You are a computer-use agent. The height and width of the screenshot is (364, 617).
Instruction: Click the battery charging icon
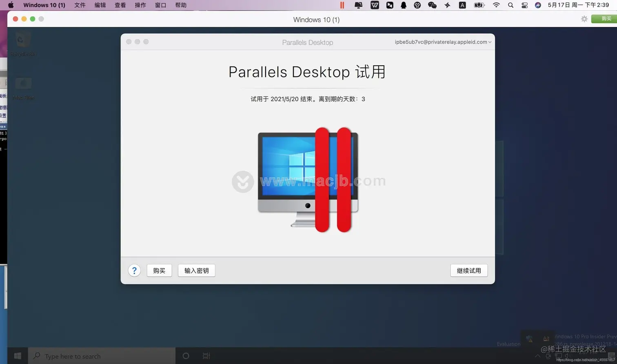click(479, 5)
